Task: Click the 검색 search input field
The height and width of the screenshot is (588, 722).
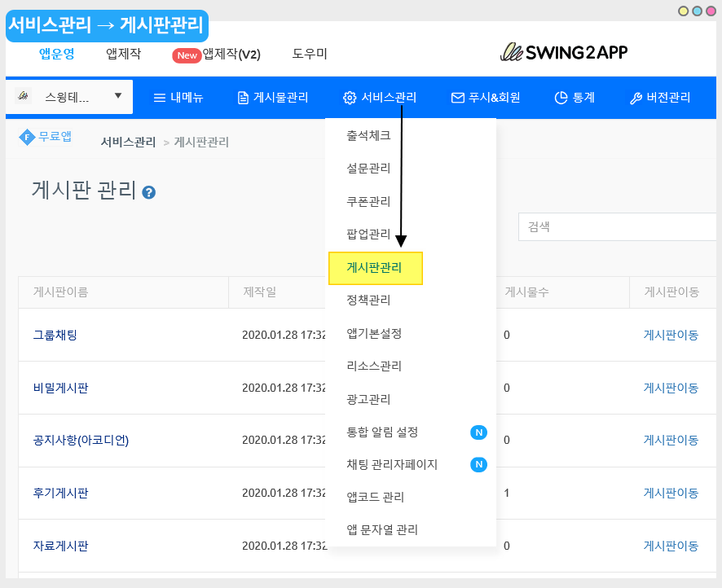Action: (x=617, y=226)
